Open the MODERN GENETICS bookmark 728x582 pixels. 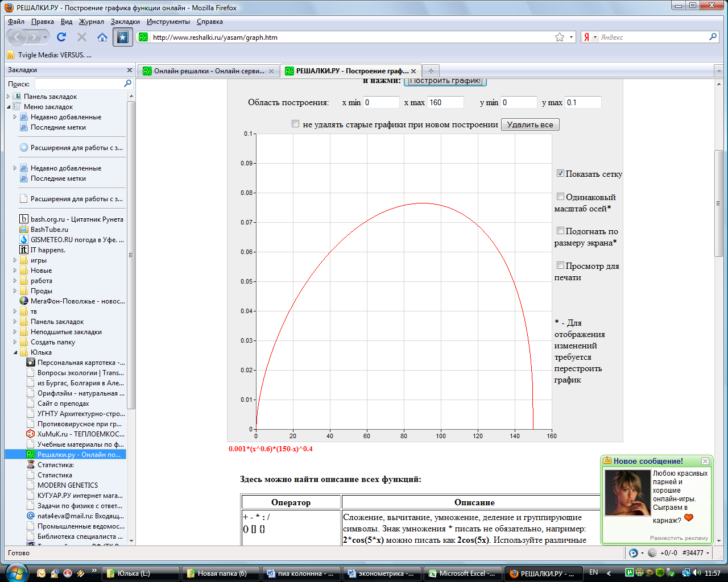coord(68,485)
